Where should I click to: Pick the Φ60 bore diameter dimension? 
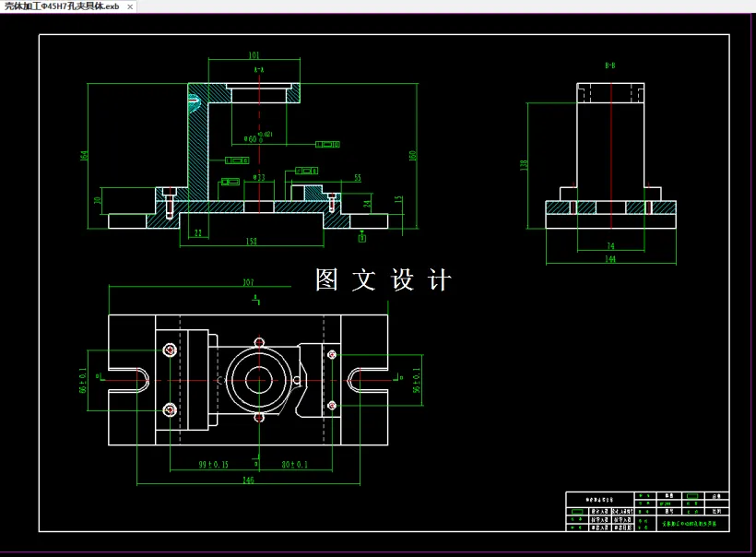tap(258, 137)
